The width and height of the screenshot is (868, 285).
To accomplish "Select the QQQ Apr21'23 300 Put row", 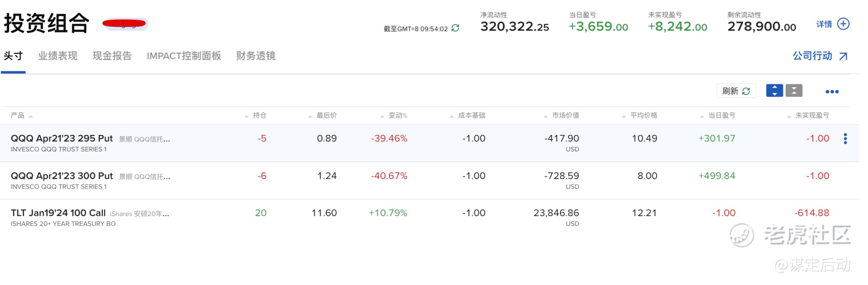I will (62, 176).
